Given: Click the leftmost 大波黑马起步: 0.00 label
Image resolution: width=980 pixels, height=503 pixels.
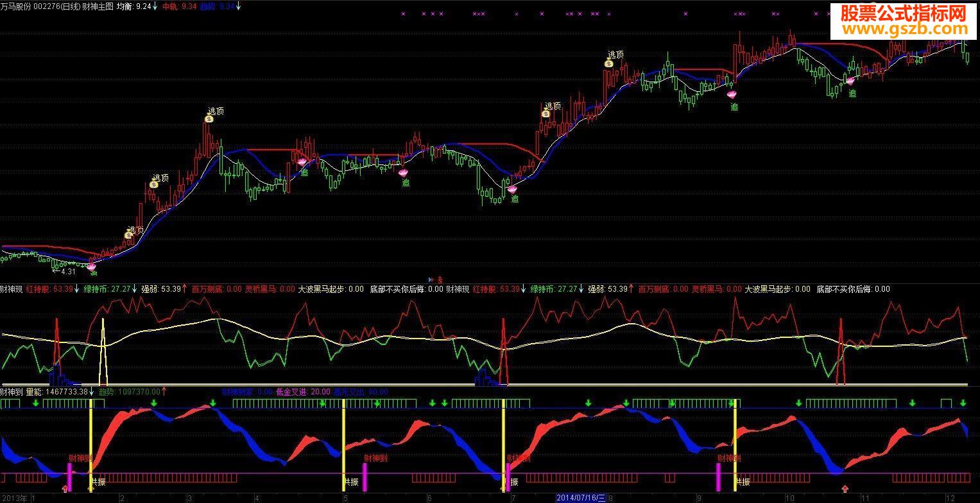Looking at the screenshot, I should (330, 289).
